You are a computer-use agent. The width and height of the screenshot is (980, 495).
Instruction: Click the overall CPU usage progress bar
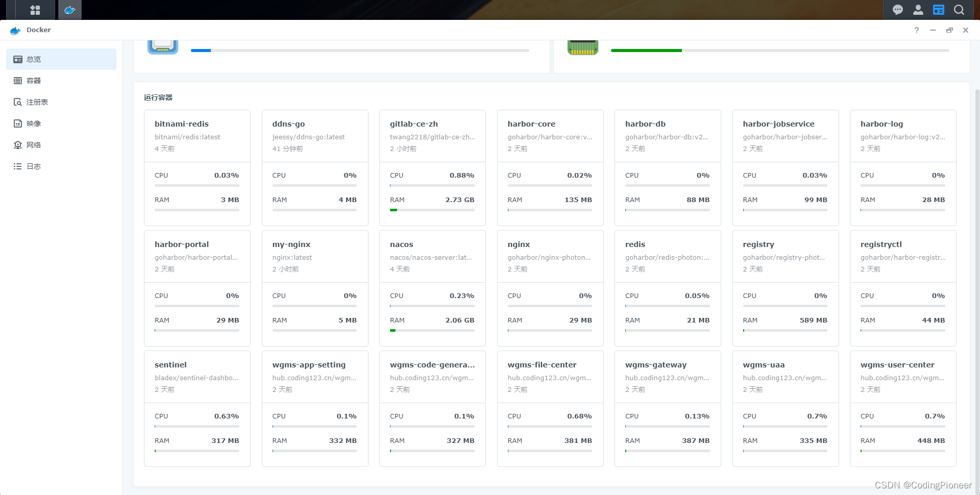pos(360,51)
